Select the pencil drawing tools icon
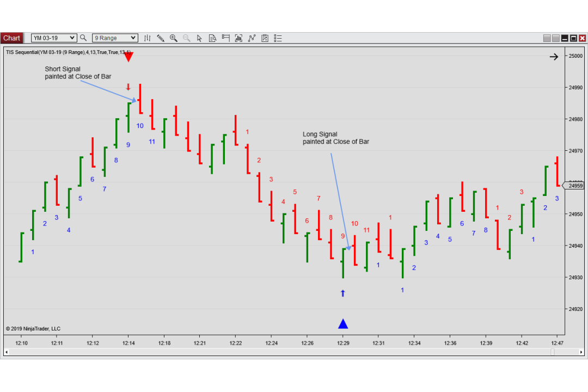The width and height of the screenshot is (588, 392). pos(161,38)
